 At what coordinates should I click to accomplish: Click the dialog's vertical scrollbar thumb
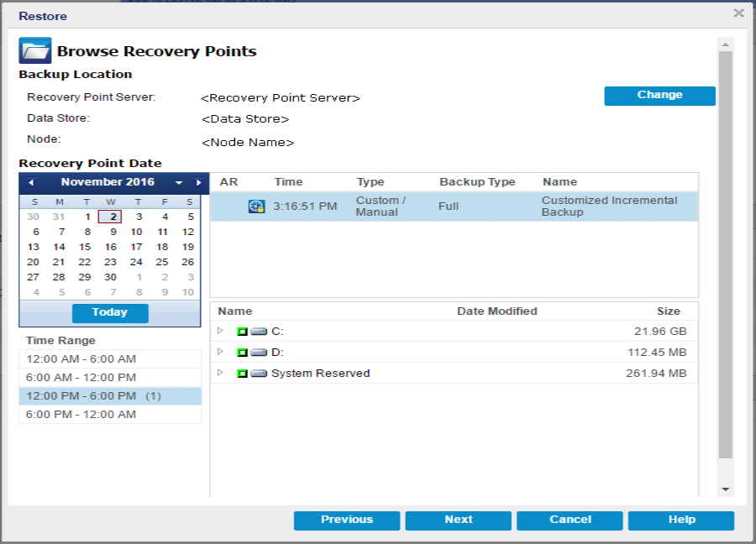725,255
